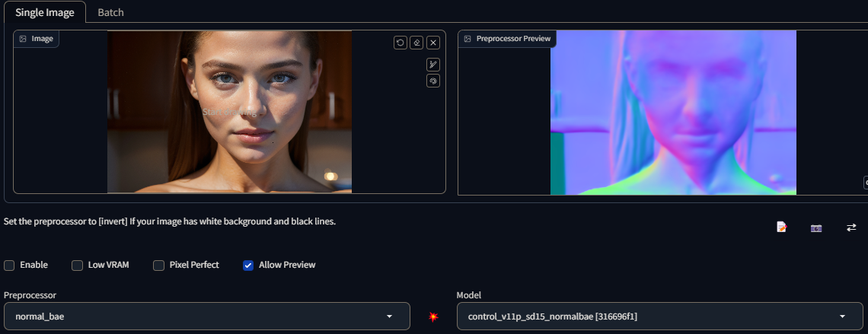The height and width of the screenshot is (334, 868).
Task: Remove the uploaded image with the X icon
Action: (x=432, y=43)
